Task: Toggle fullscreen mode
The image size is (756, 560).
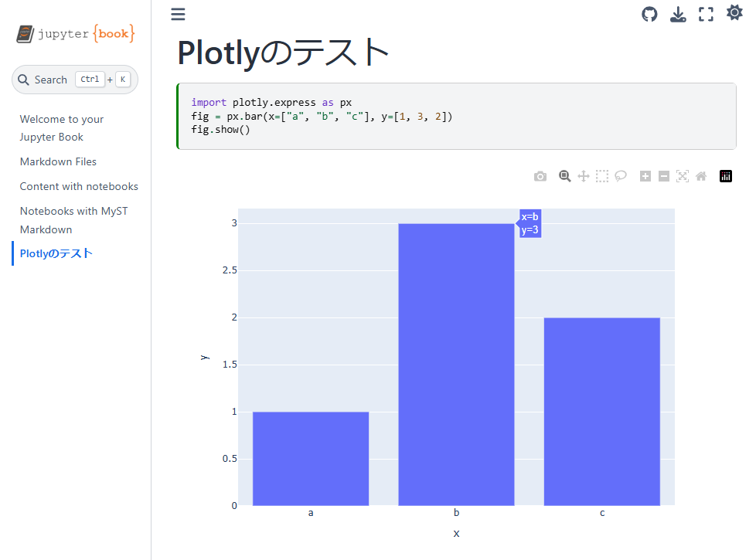Action: click(705, 13)
